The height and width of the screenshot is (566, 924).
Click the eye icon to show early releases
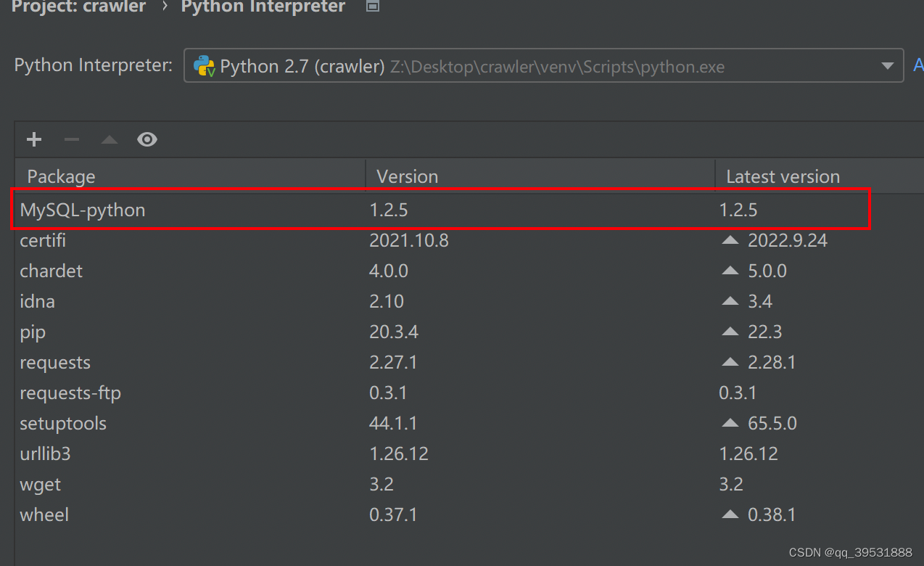pos(147,139)
